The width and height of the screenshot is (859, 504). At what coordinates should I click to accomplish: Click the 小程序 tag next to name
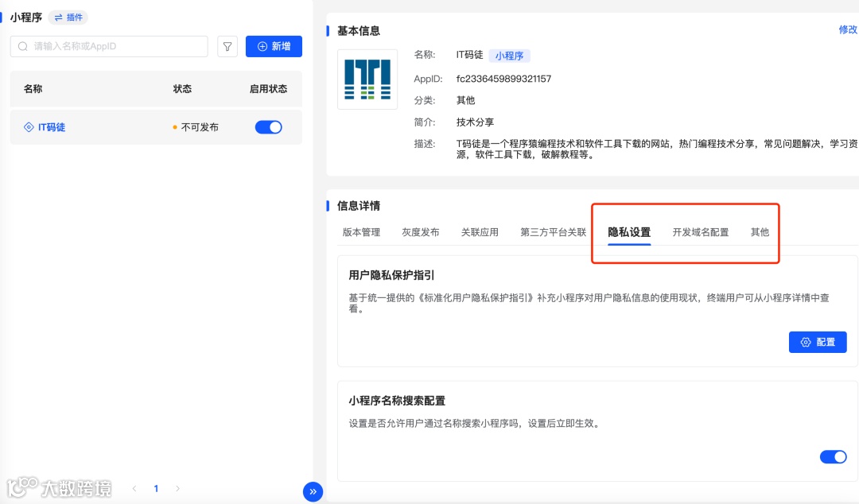click(x=510, y=56)
